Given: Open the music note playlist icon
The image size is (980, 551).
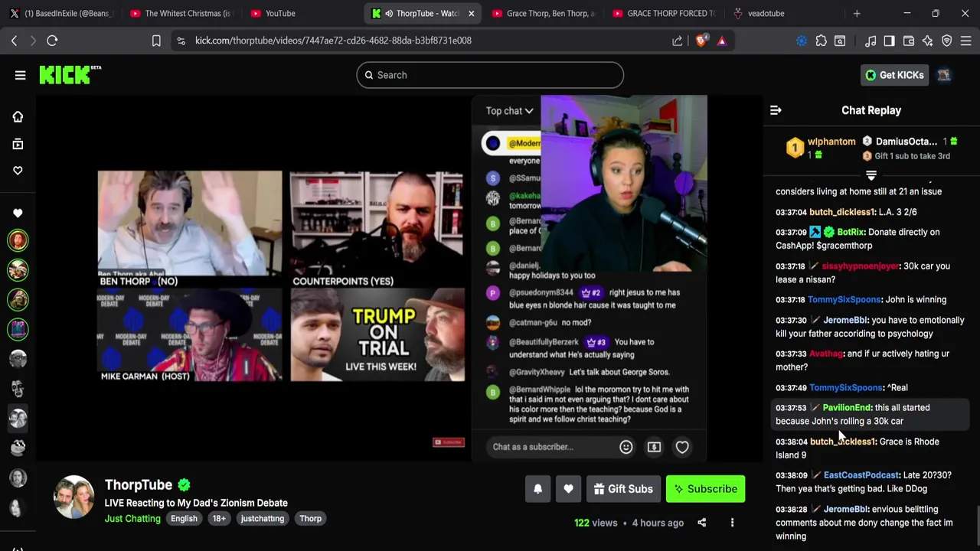Looking at the screenshot, I should [871, 41].
